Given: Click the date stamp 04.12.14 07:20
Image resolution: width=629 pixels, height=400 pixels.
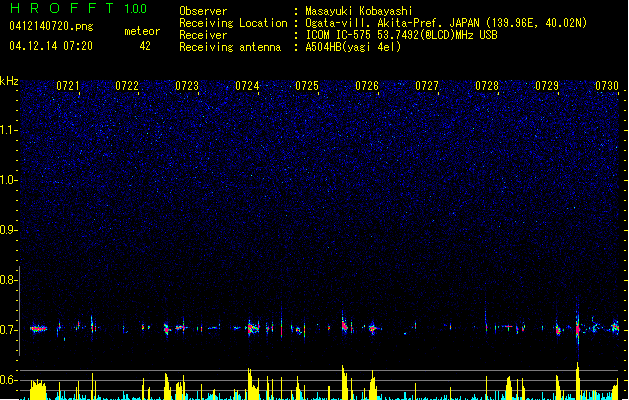Looking at the screenshot, I should [x=51, y=46].
